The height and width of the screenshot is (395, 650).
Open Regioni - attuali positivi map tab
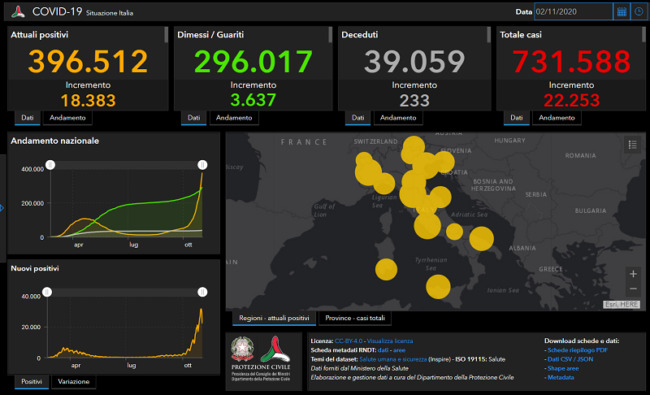pos(274,318)
